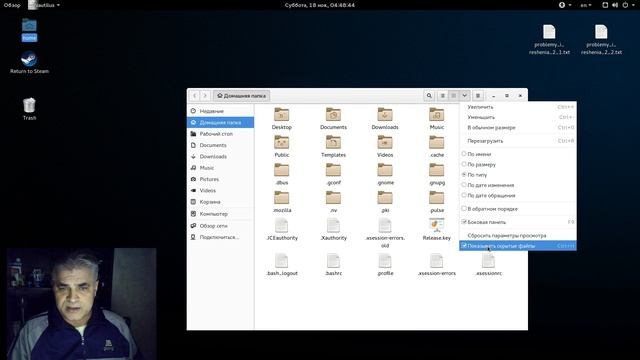Select the .Xauthority file
Viewport: 640px width, 360px height.
333,229
